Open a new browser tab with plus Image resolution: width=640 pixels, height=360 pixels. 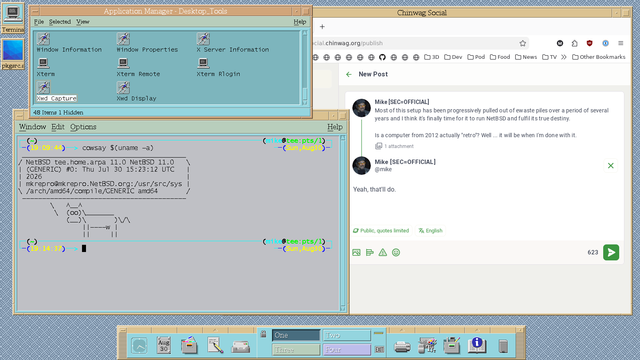[322, 27]
